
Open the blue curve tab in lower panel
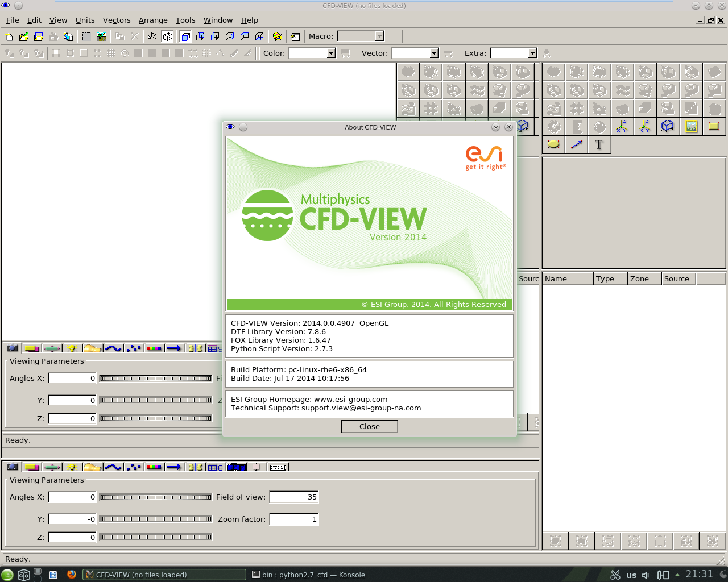pyautogui.click(x=113, y=467)
